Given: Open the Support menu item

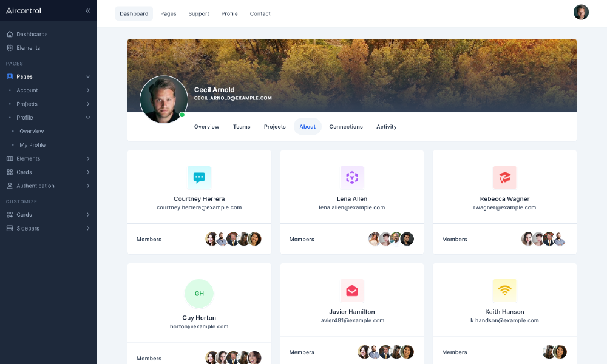Looking at the screenshot, I should [198, 13].
